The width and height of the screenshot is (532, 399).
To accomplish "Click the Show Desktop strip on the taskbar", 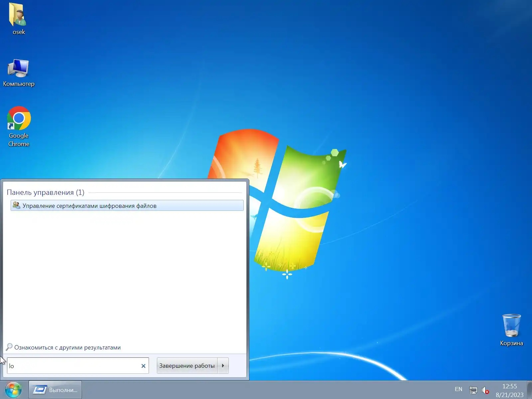I will [x=529, y=390].
